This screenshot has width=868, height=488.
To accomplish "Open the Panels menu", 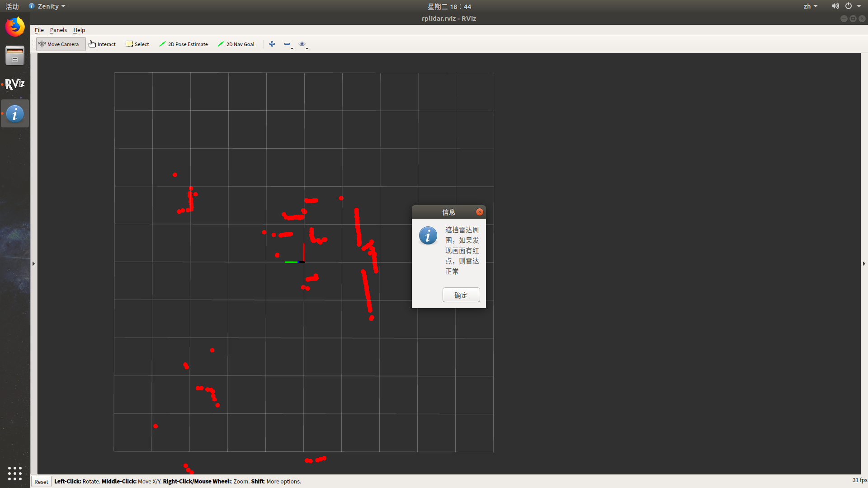I will tap(58, 30).
